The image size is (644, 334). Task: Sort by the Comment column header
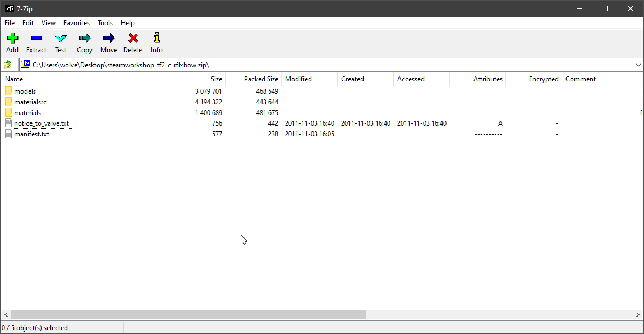(x=590, y=79)
